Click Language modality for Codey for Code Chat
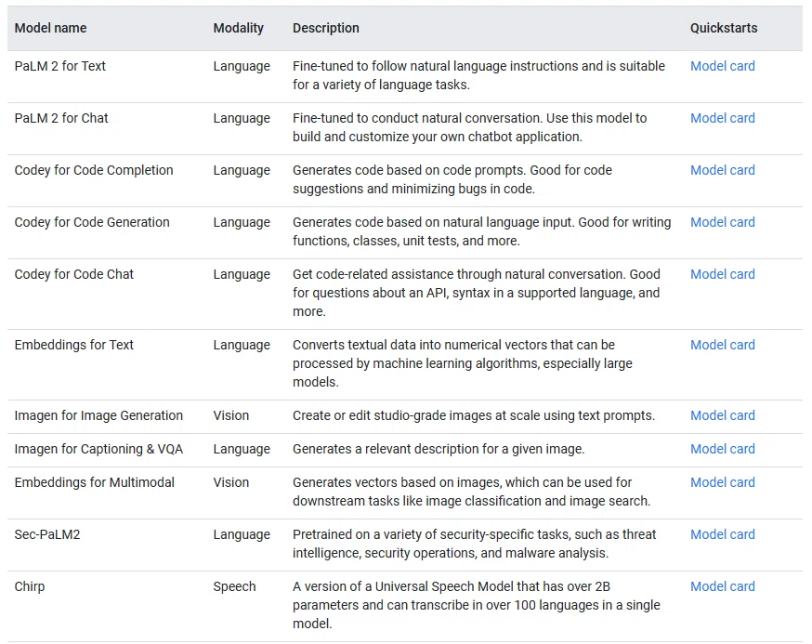The height and width of the screenshot is (644, 812). (x=242, y=274)
